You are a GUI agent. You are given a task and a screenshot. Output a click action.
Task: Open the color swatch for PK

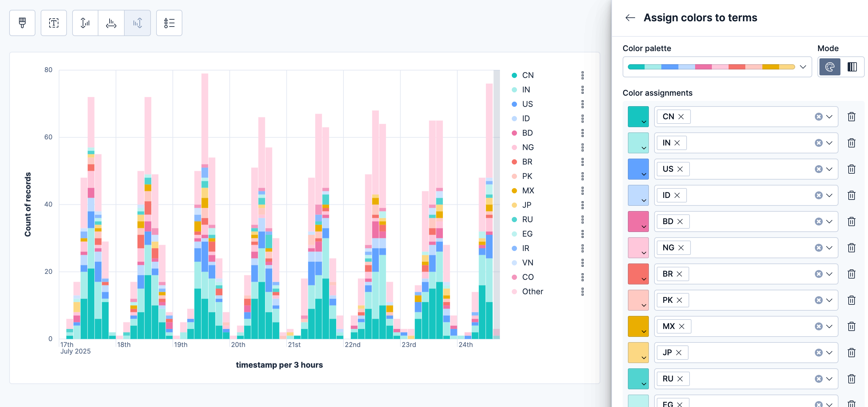coord(638,300)
